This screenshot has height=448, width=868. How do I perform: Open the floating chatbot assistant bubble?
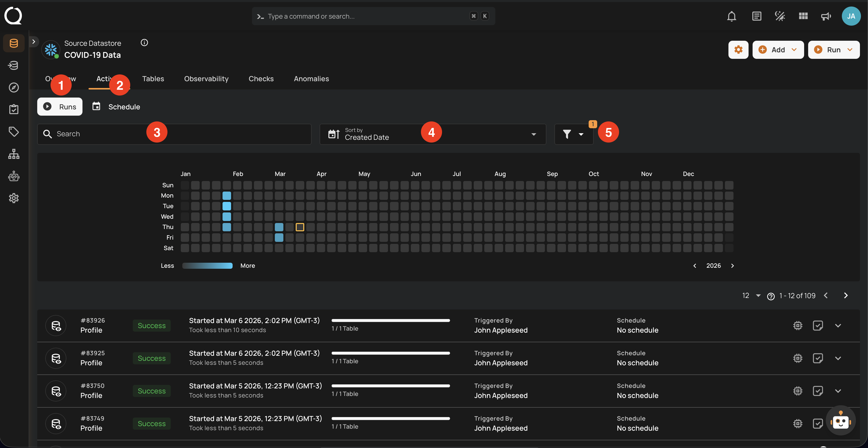coord(841,421)
